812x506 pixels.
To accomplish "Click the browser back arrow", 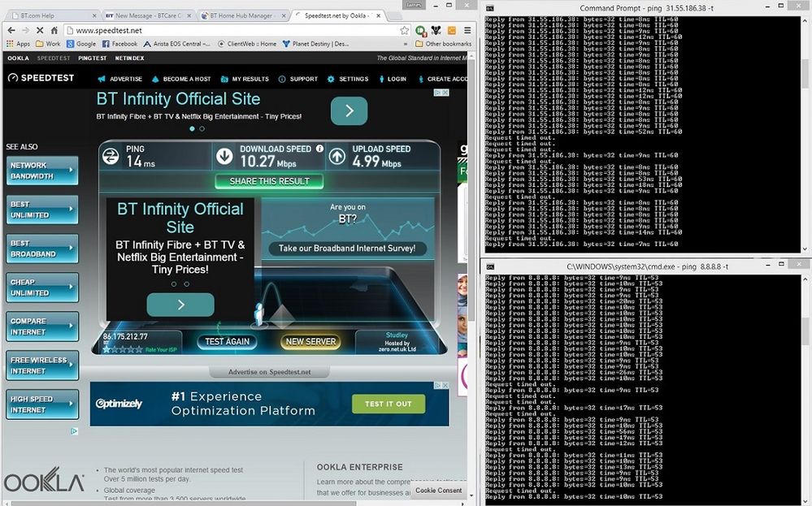I will [11, 31].
